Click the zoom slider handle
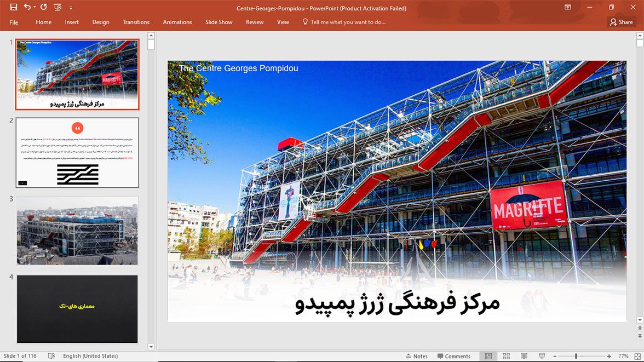The image size is (644, 362). [x=576, y=356]
